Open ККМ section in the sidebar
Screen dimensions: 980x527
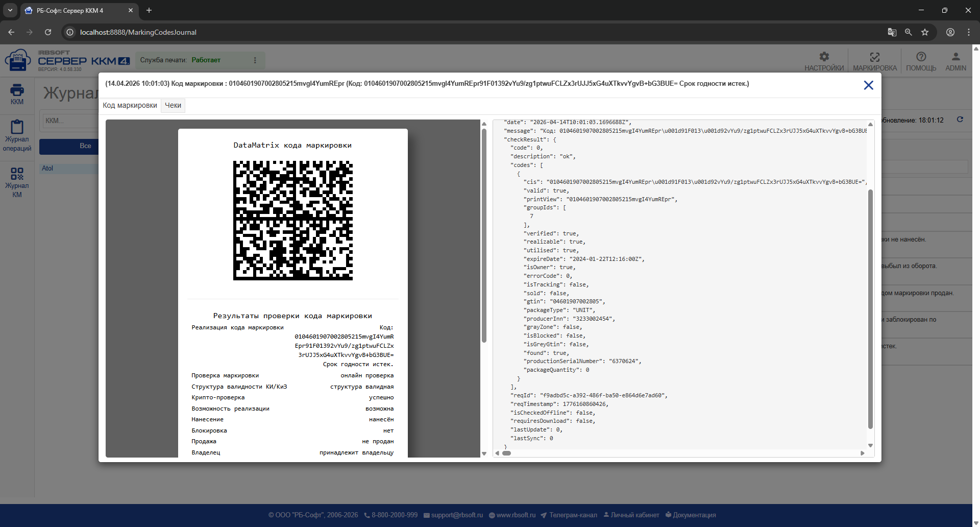coord(17,94)
